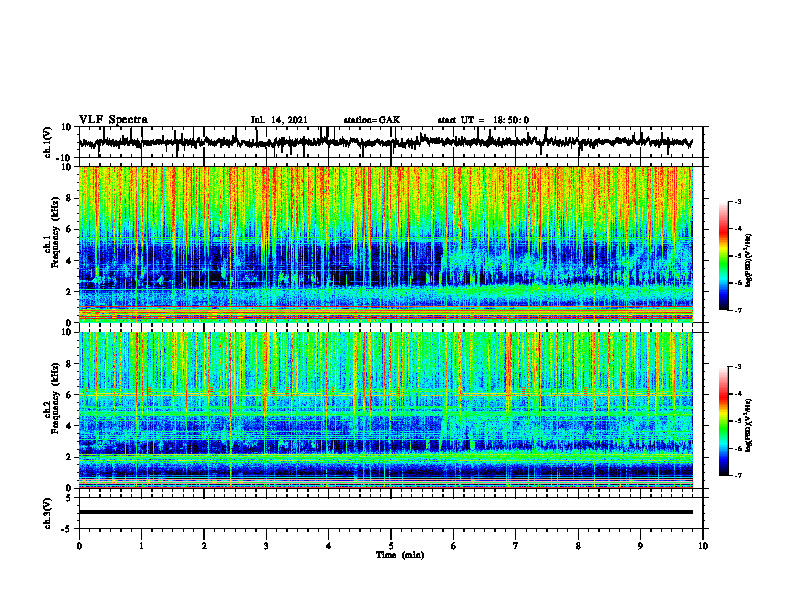This screenshot has height=612, width=792.
Task: Click the time axis tick label "2"
Action: point(204,546)
